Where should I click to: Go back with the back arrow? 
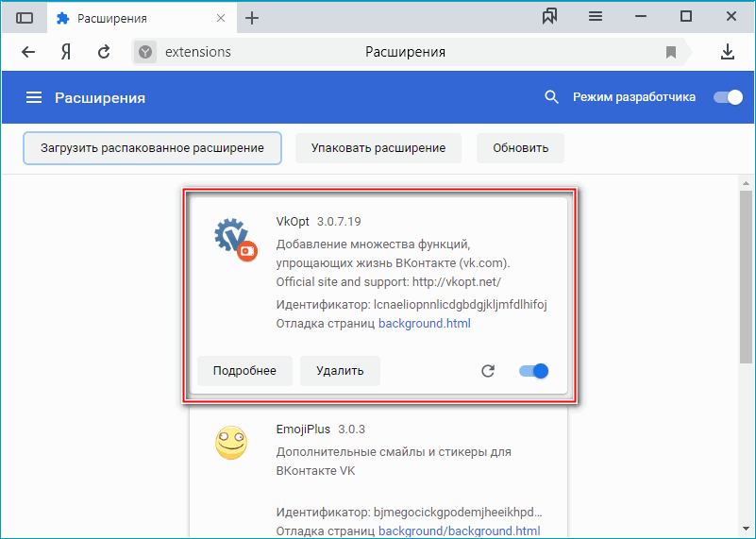(28, 52)
